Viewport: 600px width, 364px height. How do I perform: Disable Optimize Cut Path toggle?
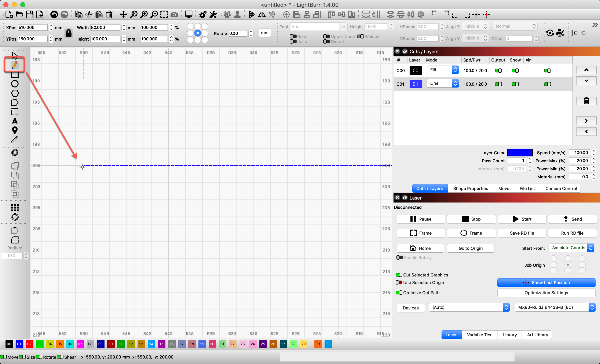coord(399,293)
